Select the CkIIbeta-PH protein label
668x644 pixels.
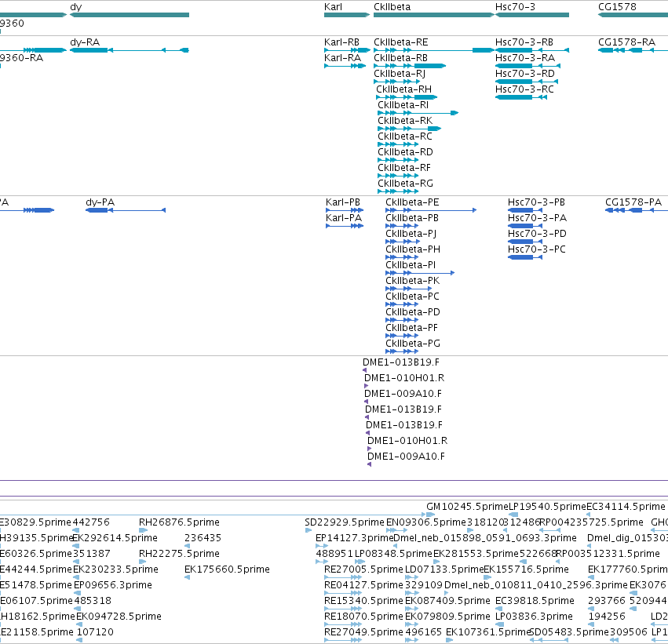coord(413,249)
